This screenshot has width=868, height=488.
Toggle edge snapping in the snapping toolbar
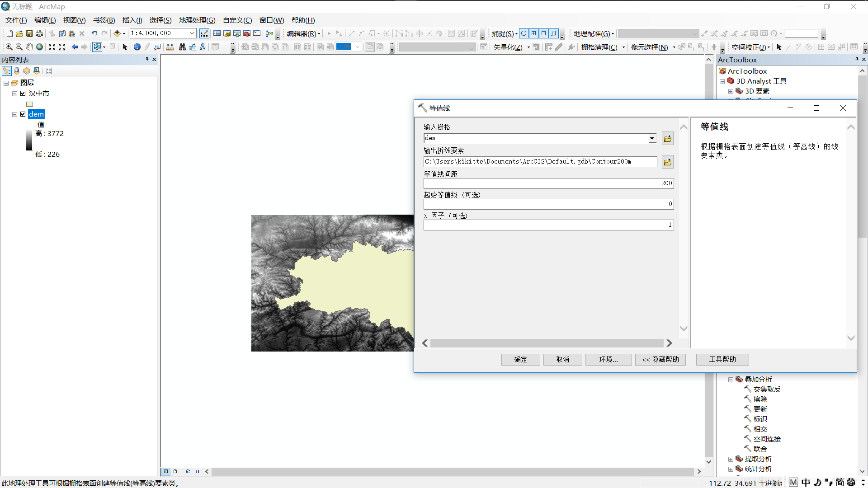tap(553, 33)
